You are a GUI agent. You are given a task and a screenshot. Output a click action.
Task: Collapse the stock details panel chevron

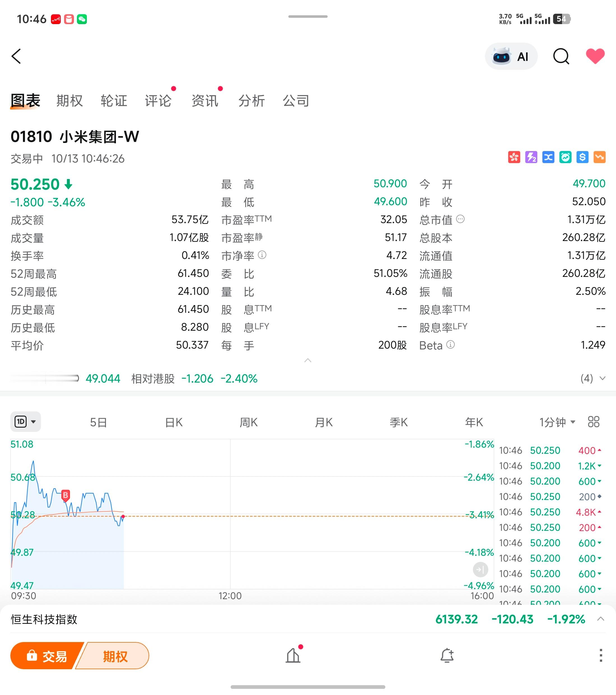tap(308, 360)
